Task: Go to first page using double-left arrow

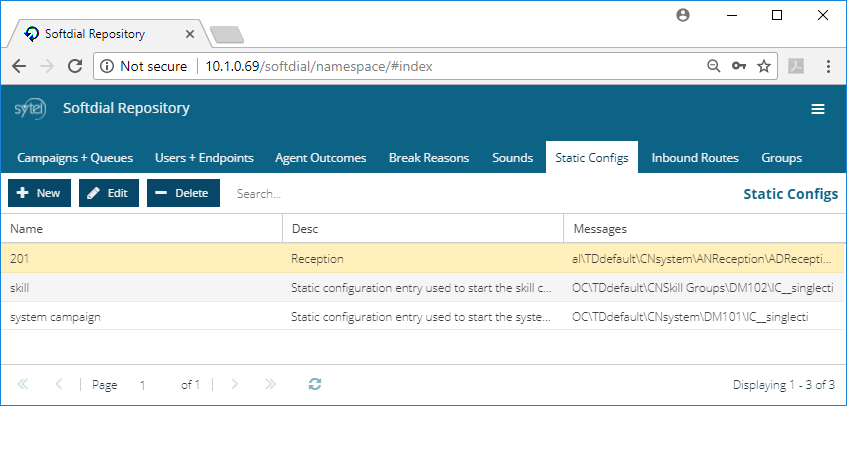Action: (x=23, y=384)
